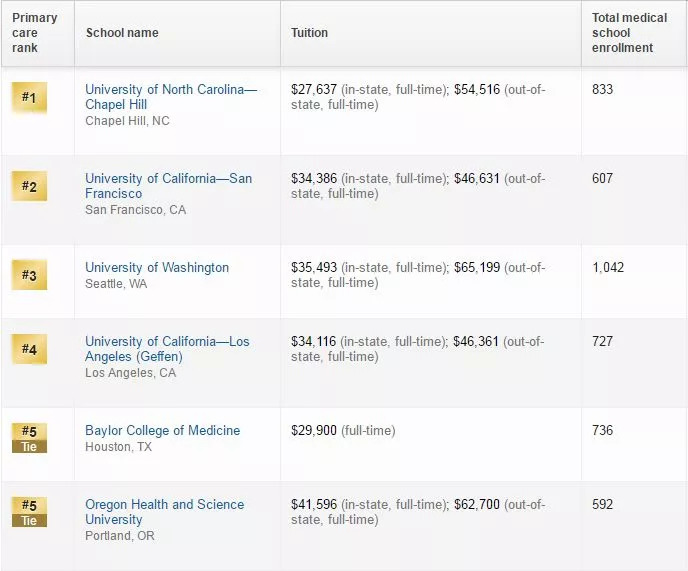
Task: Sort by the School name column header
Action: 122,33
